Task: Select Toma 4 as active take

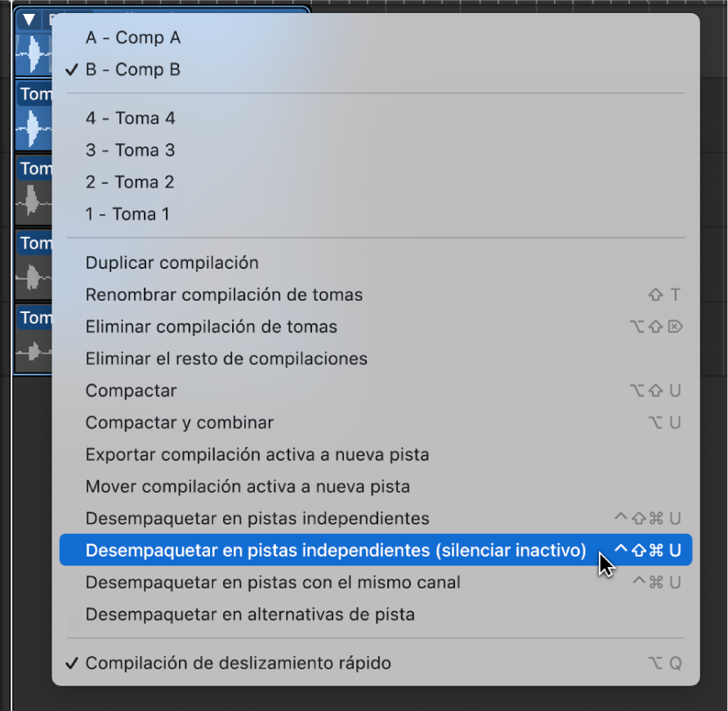Action: tap(130, 118)
